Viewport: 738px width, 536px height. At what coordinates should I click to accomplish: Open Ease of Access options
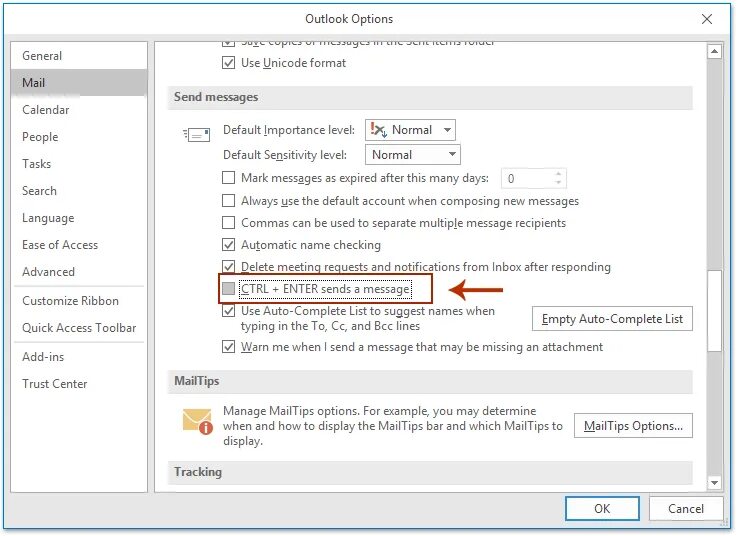click(79, 245)
